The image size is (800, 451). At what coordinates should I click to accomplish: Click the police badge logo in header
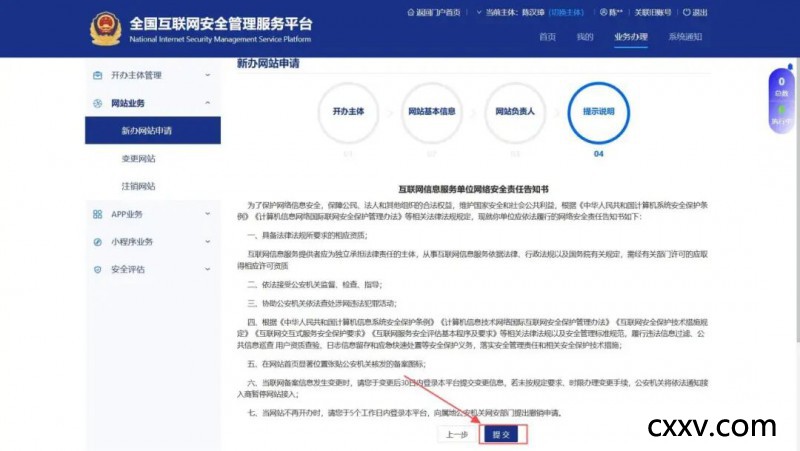pos(104,28)
